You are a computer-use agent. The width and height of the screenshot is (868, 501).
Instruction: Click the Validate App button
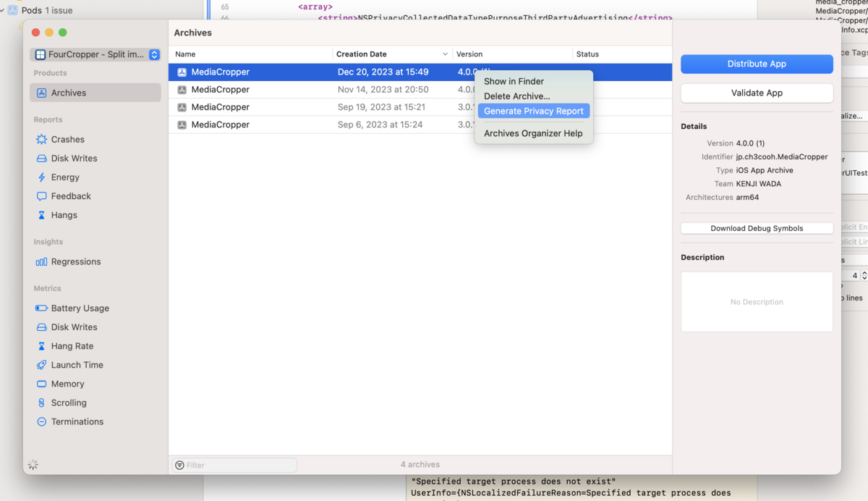pyautogui.click(x=757, y=93)
